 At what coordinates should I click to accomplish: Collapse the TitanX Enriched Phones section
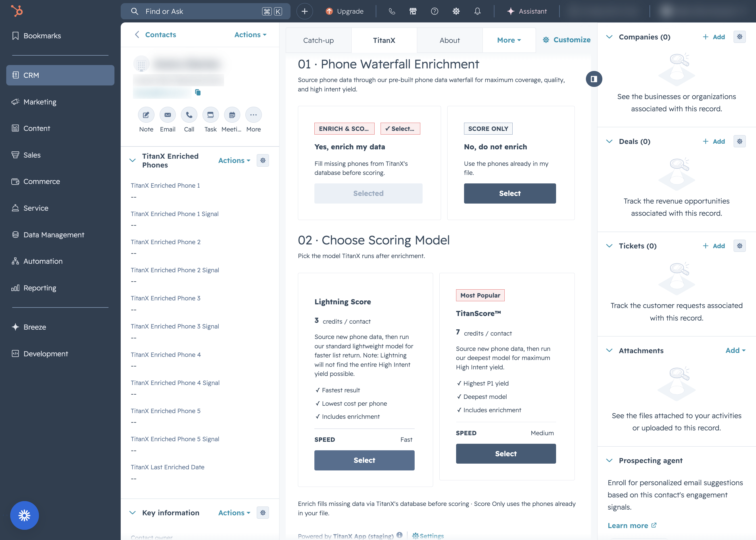[x=132, y=160]
